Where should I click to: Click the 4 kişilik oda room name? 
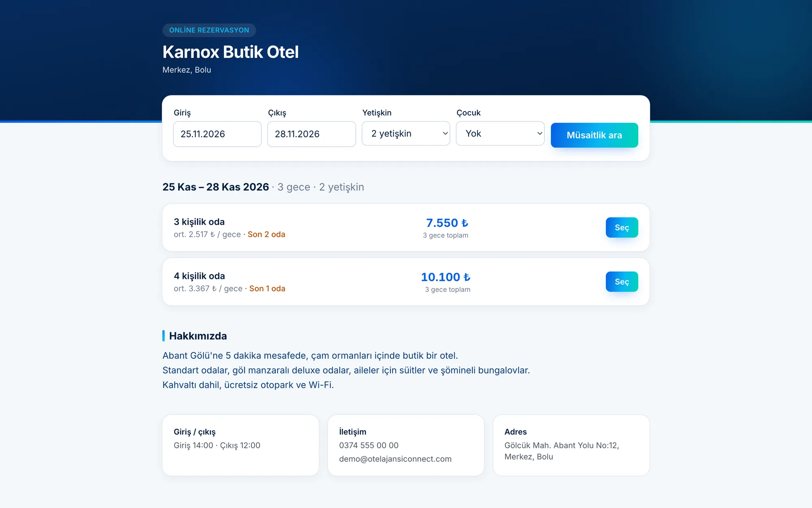(199, 276)
